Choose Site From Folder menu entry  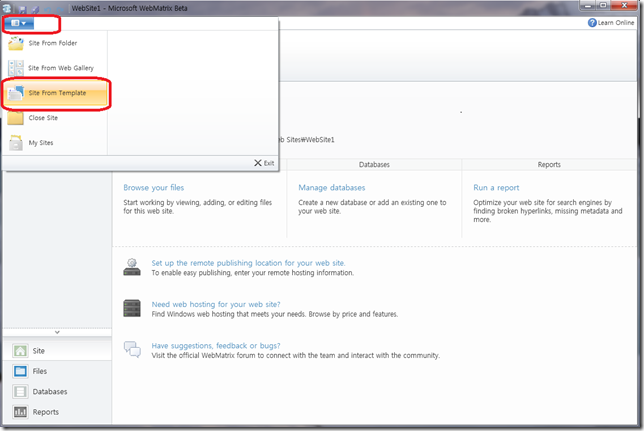pos(56,43)
